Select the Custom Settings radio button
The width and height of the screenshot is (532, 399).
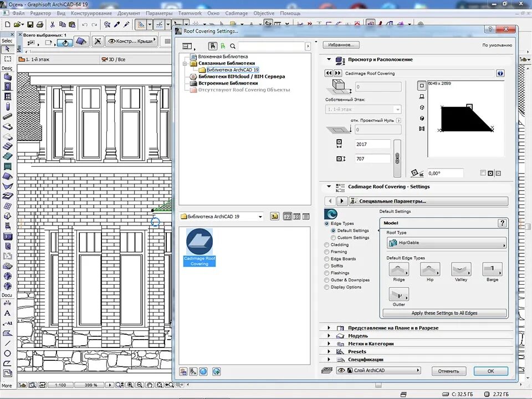[333, 238]
